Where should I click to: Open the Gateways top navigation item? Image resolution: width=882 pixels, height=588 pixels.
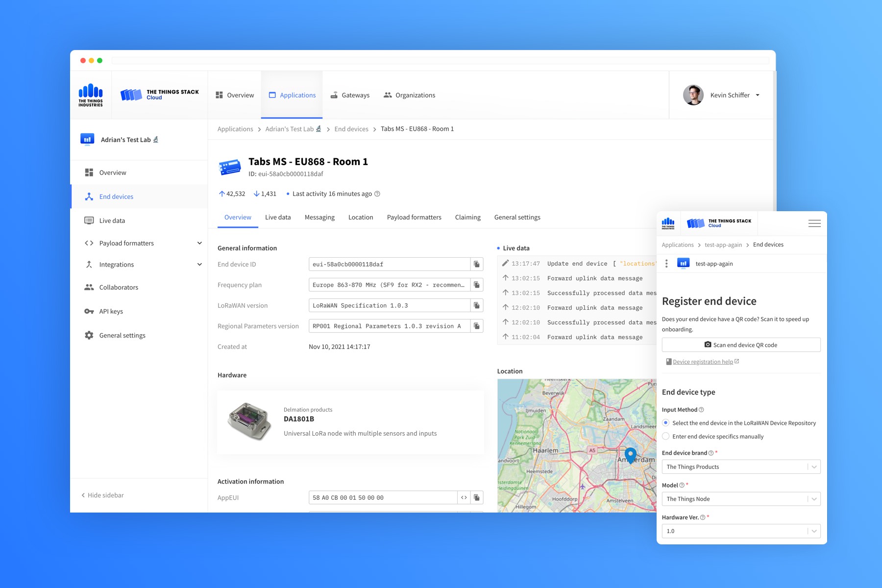point(350,95)
